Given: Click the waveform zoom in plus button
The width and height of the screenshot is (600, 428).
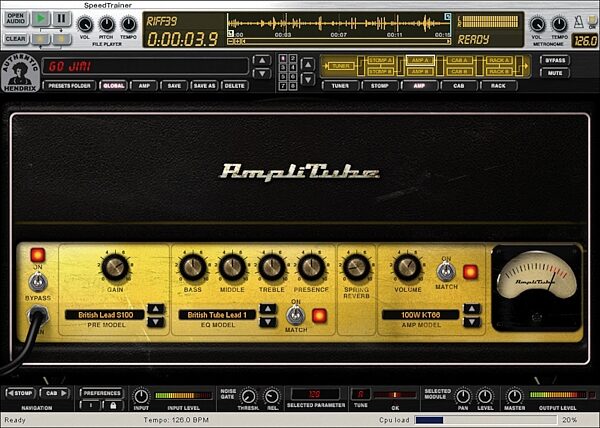Looking at the screenshot, I should (x=238, y=41).
